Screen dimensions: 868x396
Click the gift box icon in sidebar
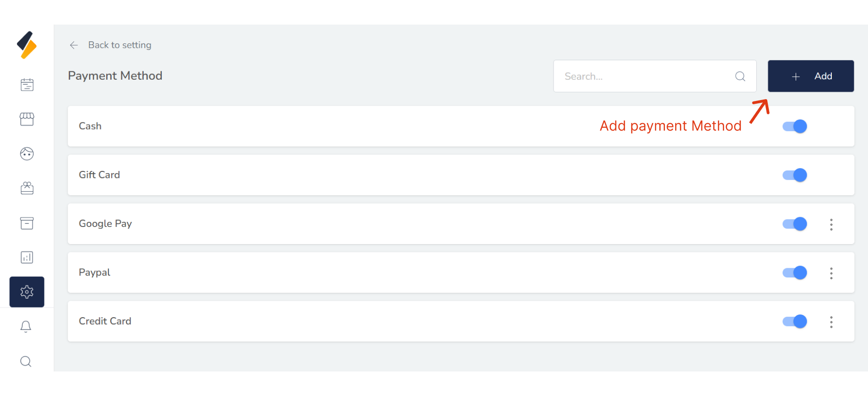[x=26, y=188]
